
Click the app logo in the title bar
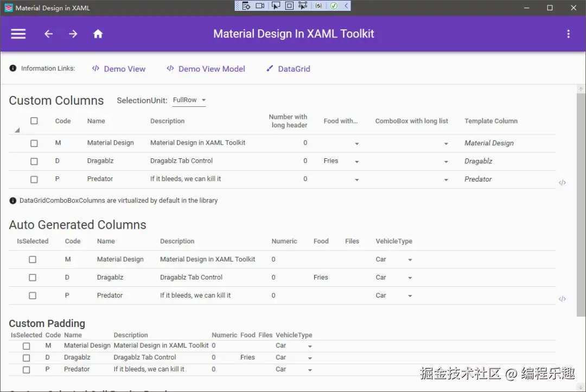(8, 8)
